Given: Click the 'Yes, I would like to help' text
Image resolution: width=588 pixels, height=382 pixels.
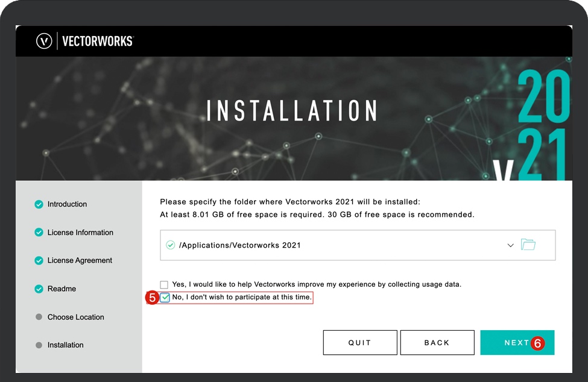Looking at the screenshot, I should (x=317, y=284).
